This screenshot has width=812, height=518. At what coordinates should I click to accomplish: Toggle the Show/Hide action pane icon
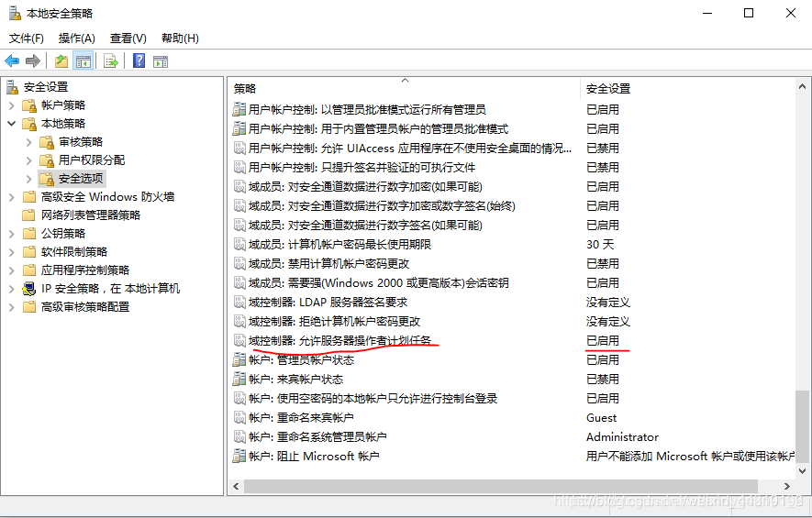click(161, 61)
